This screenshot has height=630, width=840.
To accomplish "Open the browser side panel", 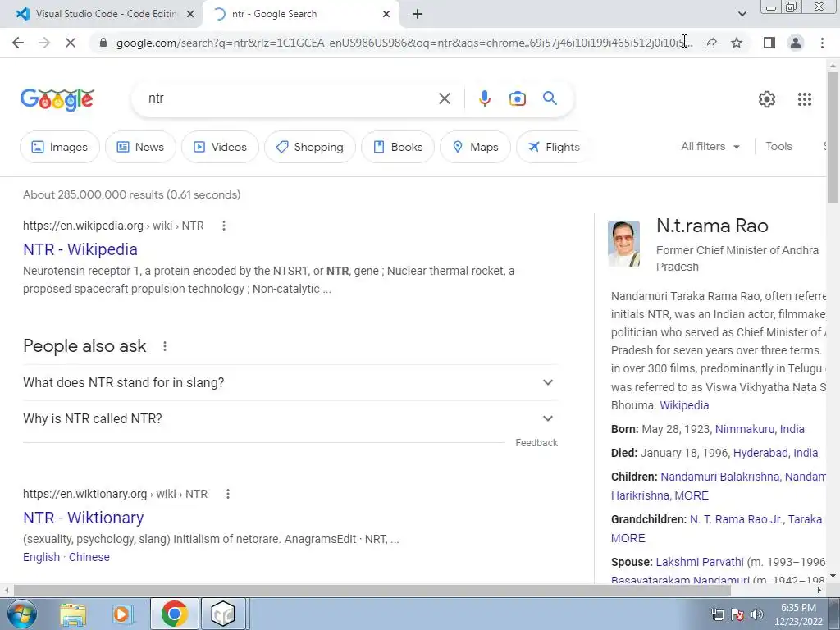I will click(769, 43).
